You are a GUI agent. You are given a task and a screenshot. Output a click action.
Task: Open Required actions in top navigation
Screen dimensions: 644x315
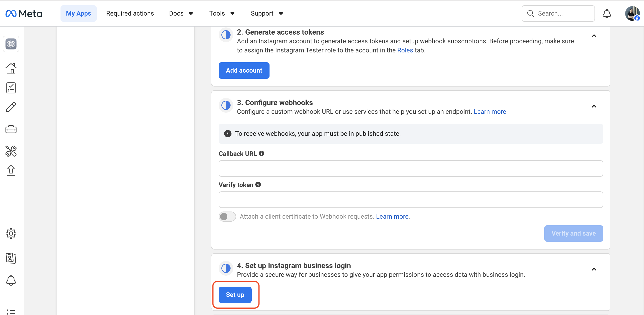coord(130,14)
